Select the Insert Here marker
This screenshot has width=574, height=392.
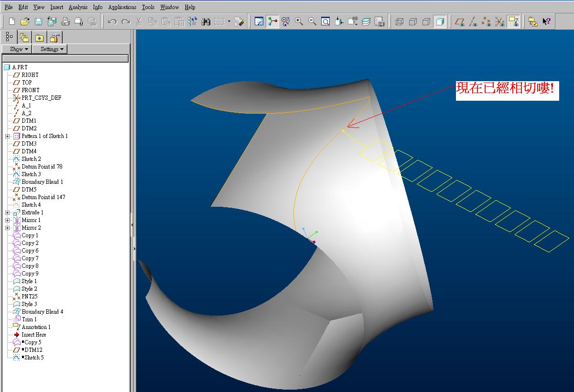coord(33,335)
